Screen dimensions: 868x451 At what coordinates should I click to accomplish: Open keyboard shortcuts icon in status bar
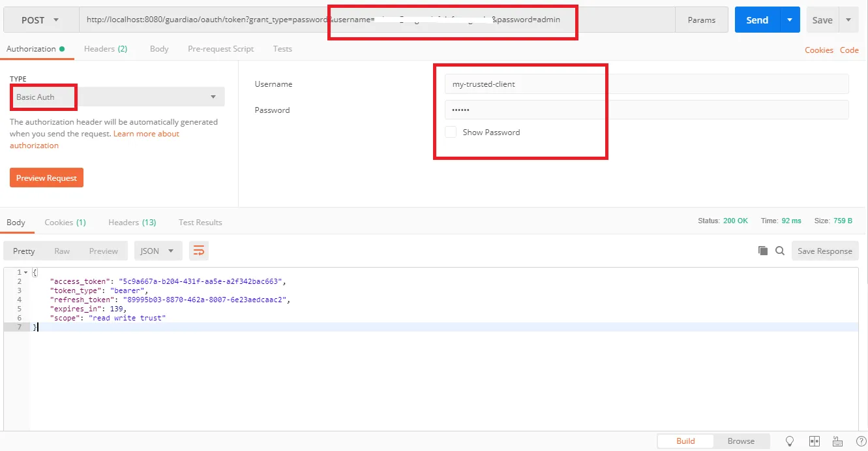[838, 441]
